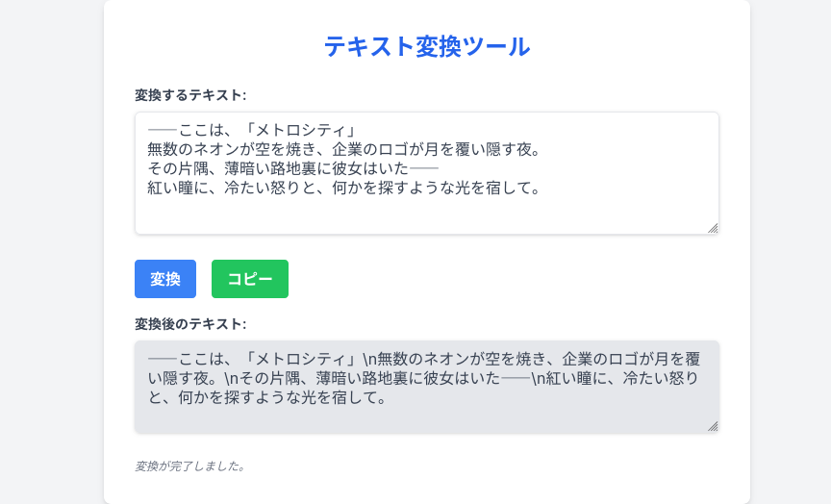
Task: Click the output textarea's resize grip
Action: 713,426
